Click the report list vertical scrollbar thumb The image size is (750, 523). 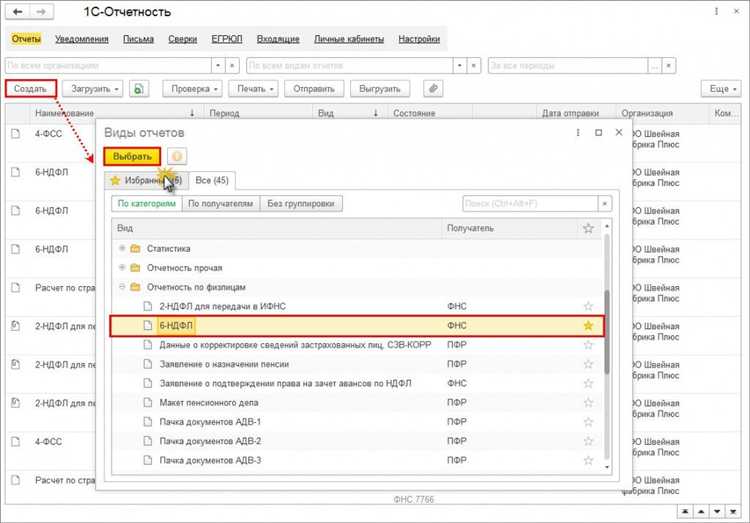(x=607, y=332)
